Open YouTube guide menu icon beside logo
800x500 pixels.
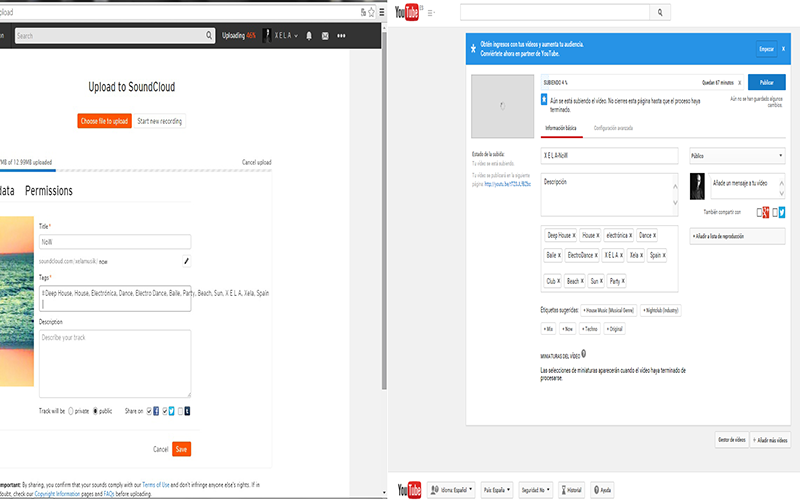pyautogui.click(x=431, y=13)
